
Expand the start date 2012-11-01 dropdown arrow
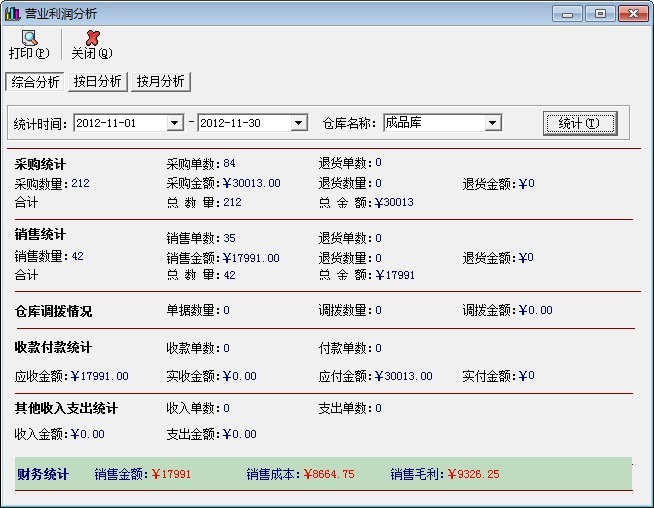coord(176,123)
